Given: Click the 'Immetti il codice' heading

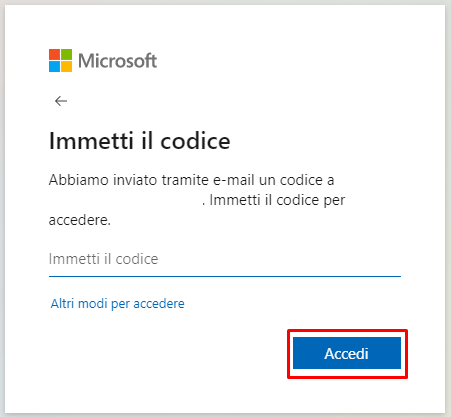Looking at the screenshot, I should pos(139,141).
